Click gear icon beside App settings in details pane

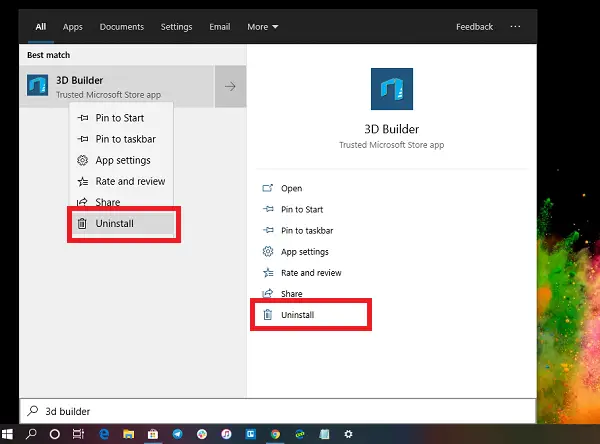(x=268, y=251)
